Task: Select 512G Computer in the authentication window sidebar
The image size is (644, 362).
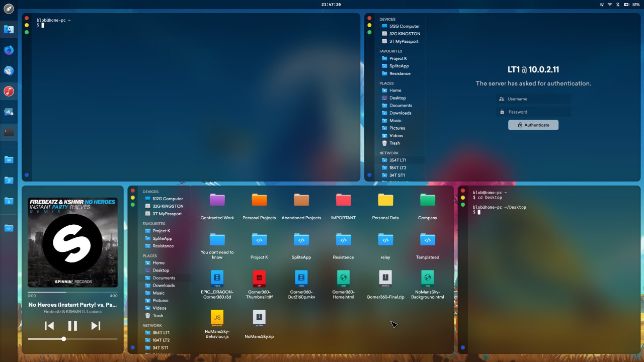Action: tap(400, 26)
